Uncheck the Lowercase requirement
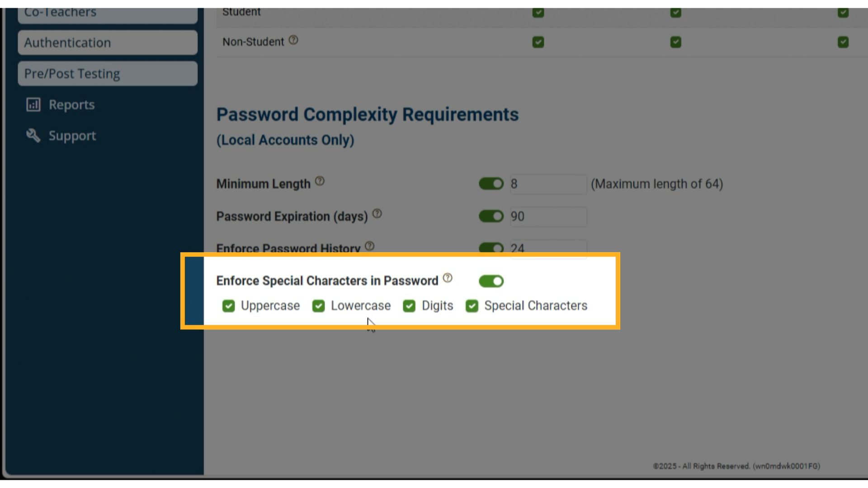 coord(318,306)
